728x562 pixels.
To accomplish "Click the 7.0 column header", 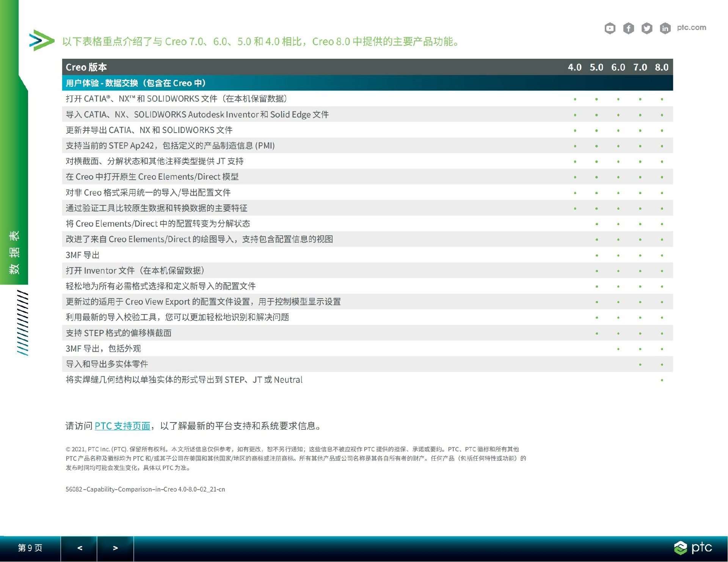I will 640,67.
